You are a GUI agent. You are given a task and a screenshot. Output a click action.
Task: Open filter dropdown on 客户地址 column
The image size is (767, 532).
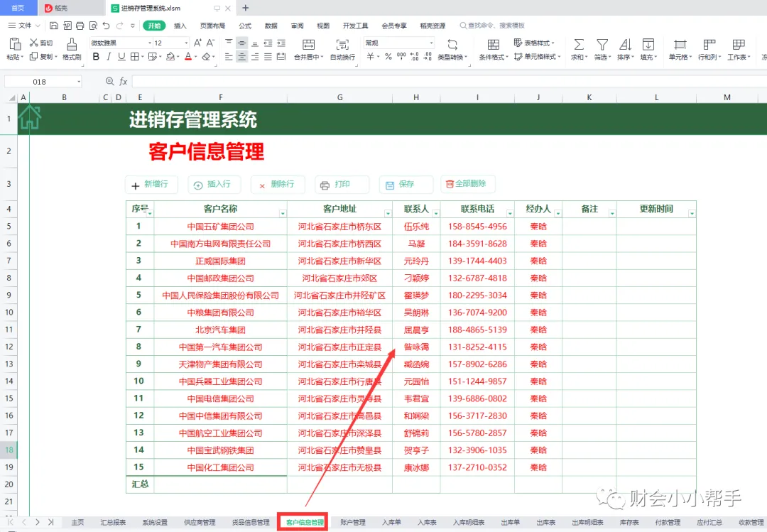(388, 213)
